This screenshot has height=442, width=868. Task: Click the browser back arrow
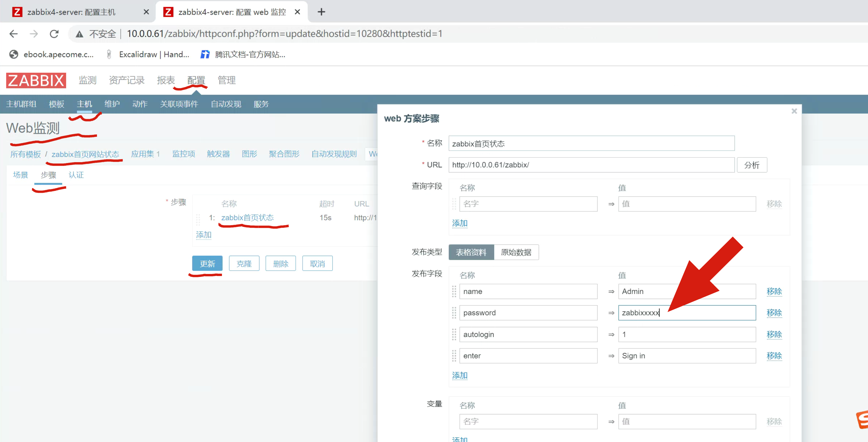14,34
